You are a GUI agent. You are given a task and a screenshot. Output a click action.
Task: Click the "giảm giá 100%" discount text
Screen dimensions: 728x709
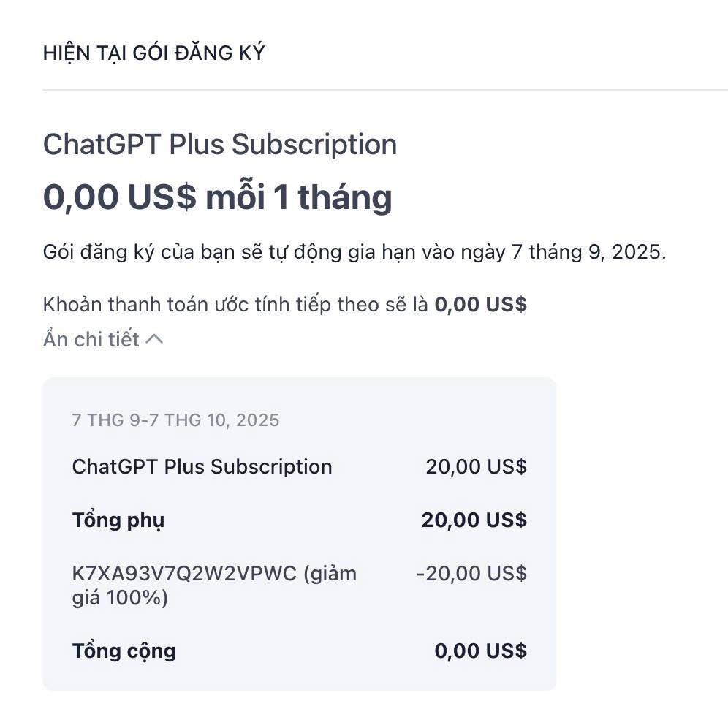(x=120, y=598)
